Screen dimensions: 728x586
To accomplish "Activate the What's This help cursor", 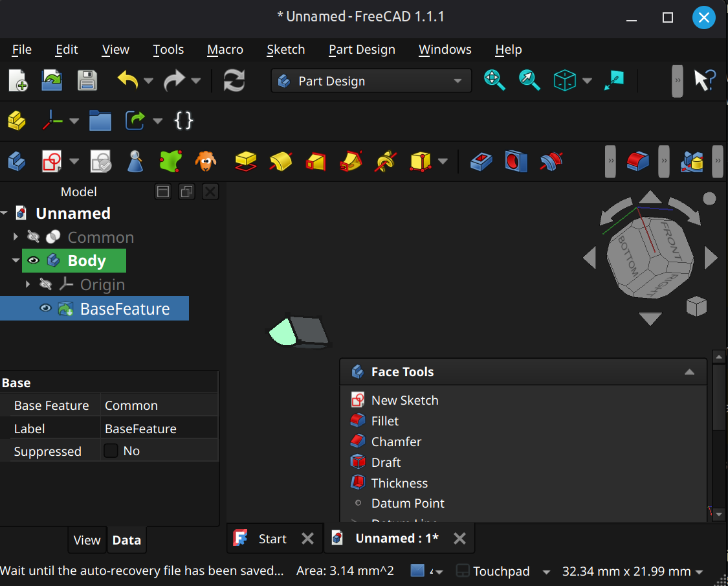I will (x=705, y=81).
